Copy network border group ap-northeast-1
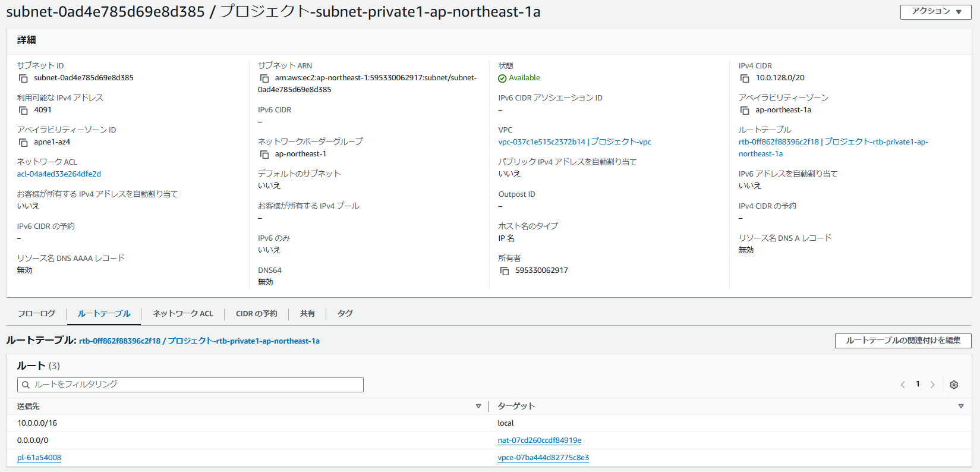 tap(264, 155)
